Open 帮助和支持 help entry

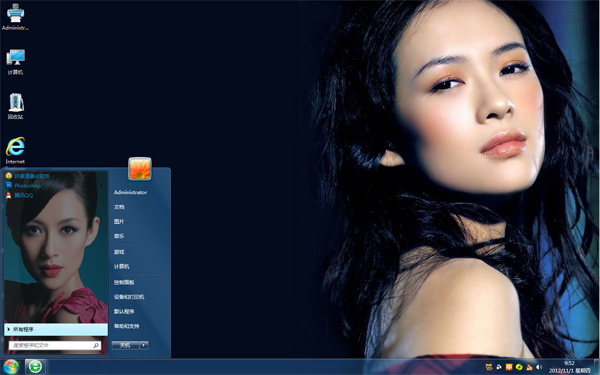[126, 326]
